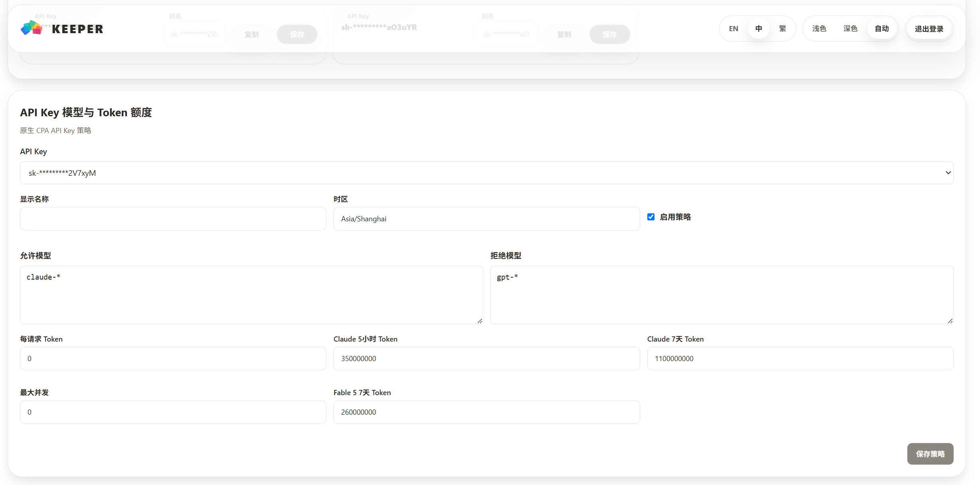
Task: Click the Keeper logo icon
Action: point(32,28)
